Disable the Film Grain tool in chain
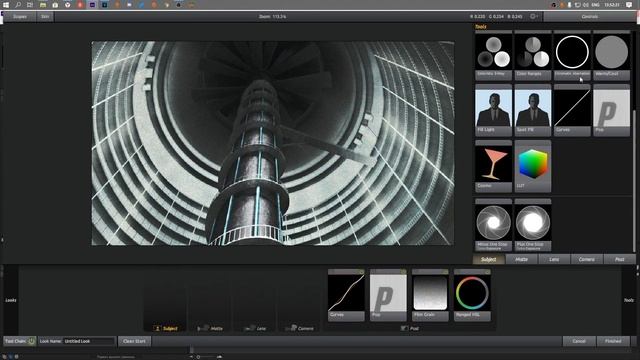The height and width of the screenshot is (360, 640). point(445,271)
